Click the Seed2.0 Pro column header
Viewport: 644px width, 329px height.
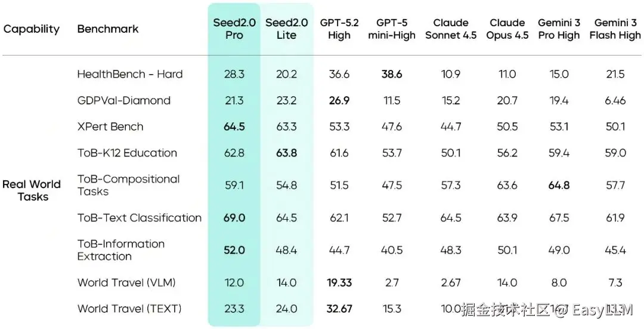coord(234,29)
